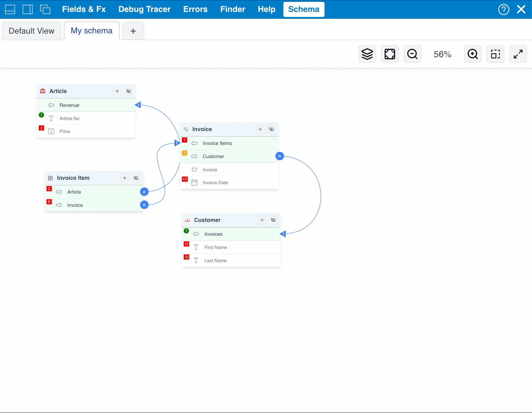Click the calendar icon of Invoice Date
The height and width of the screenshot is (413, 532).
coord(194,183)
